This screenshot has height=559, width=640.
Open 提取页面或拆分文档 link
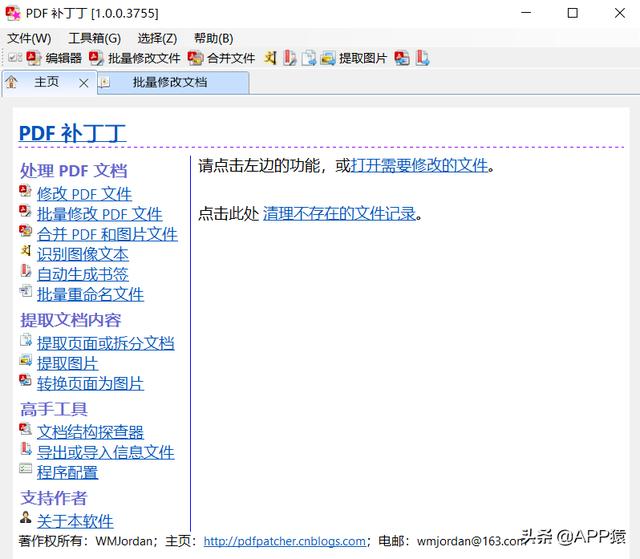[x=106, y=343]
